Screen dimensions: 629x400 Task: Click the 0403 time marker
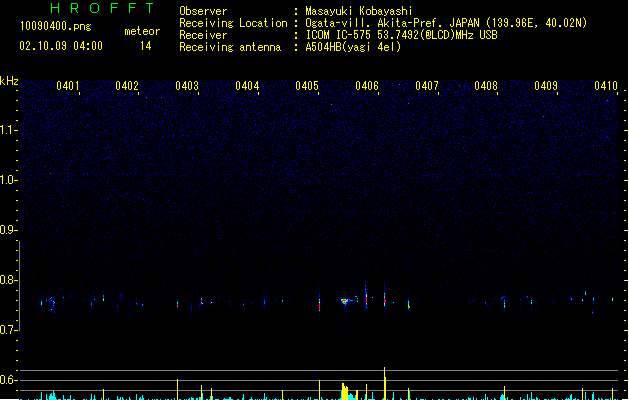[x=187, y=86]
